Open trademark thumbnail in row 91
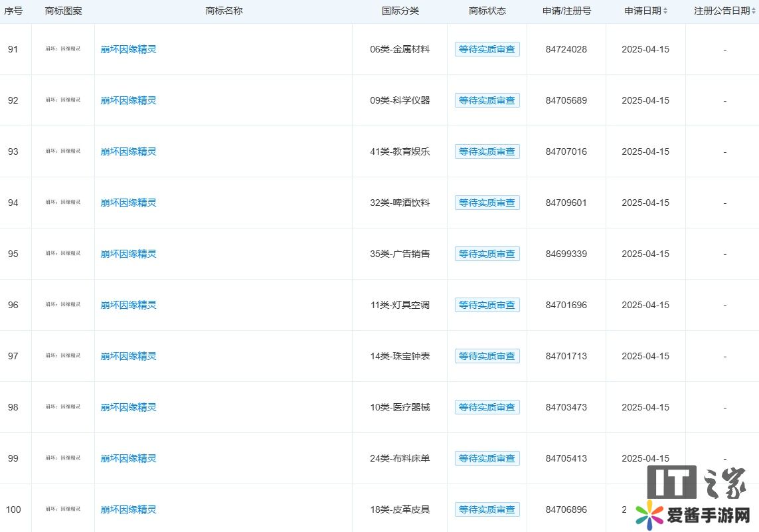The height and width of the screenshot is (532, 759). click(63, 49)
